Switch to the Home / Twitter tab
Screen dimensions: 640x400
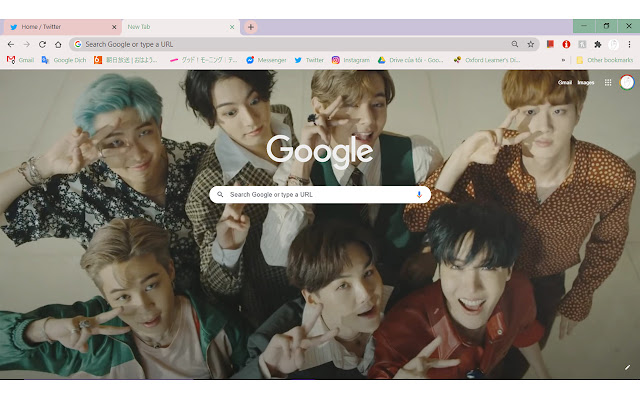62,27
